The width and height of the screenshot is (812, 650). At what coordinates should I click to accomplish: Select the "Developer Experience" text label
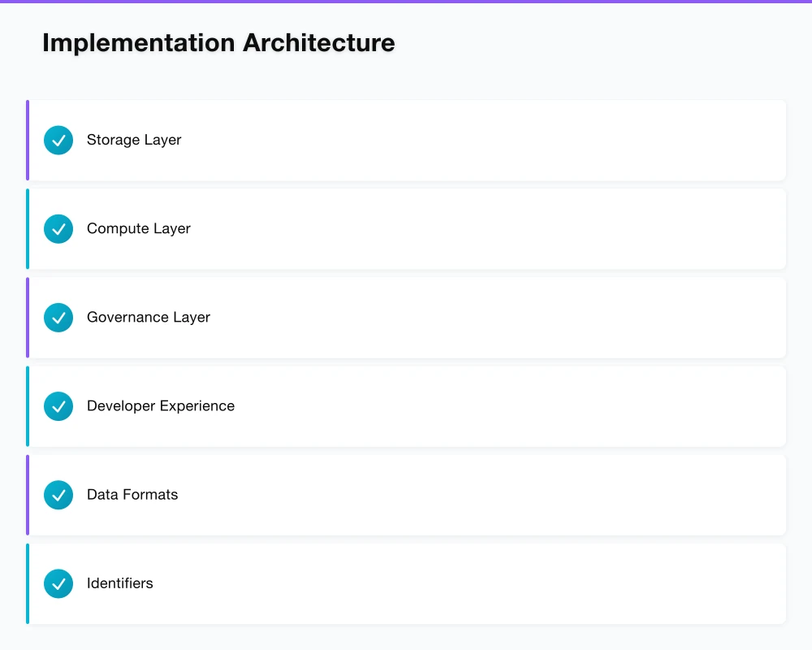point(161,405)
